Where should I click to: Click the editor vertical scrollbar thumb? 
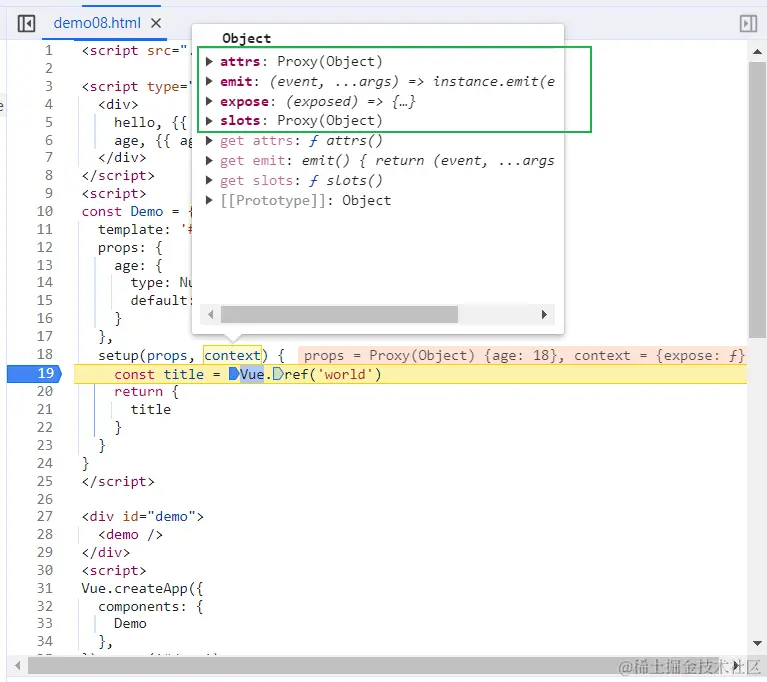757,200
